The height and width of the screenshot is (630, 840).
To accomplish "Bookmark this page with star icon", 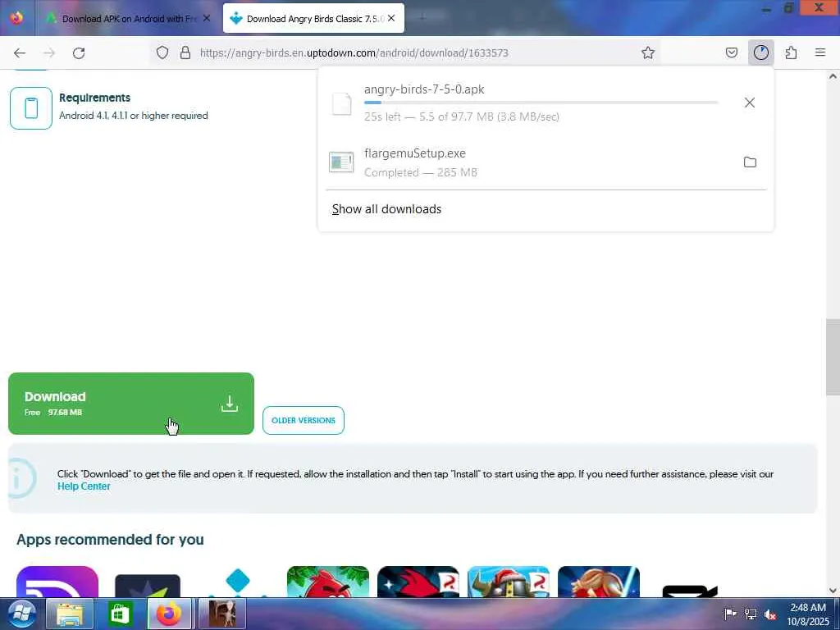I will (648, 52).
